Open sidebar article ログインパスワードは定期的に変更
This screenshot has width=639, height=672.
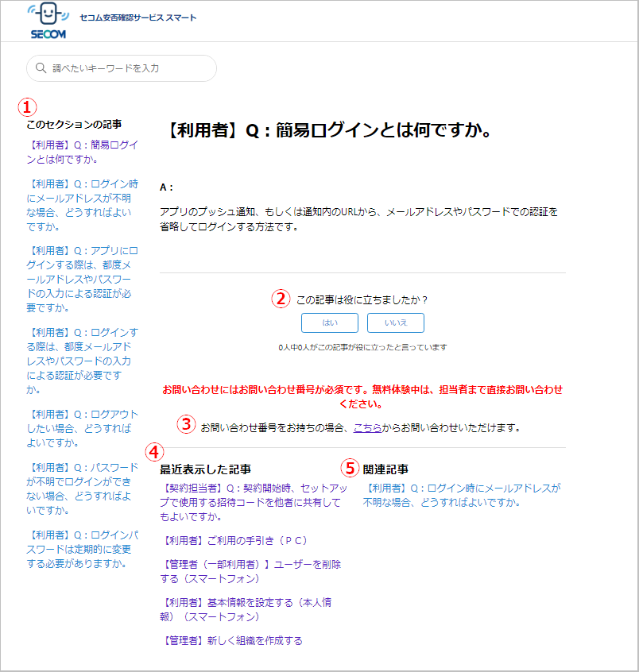(x=83, y=549)
